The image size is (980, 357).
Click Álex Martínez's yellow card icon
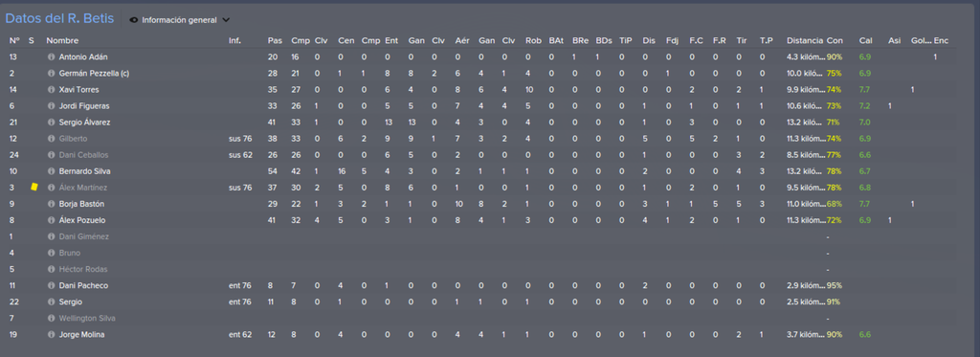click(x=33, y=187)
